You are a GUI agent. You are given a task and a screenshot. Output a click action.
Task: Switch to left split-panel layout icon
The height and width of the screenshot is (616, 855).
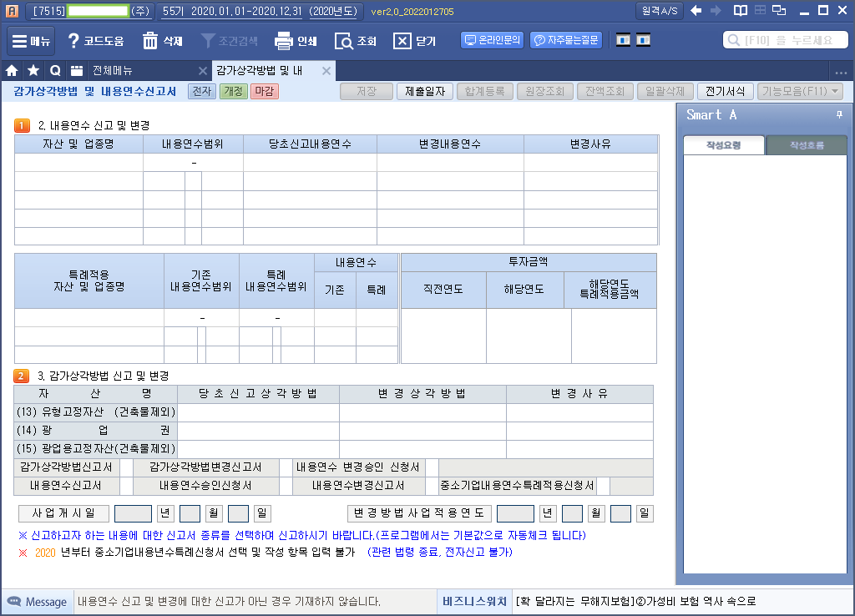[623, 40]
